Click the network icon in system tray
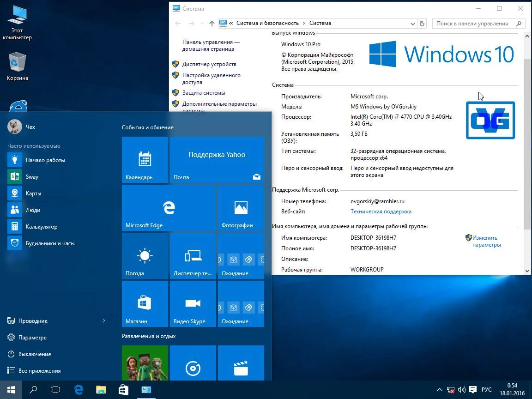532x399 pixels. pos(451,390)
